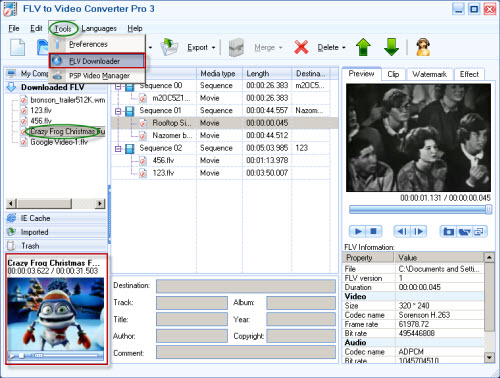
Task: Open the Delete dropdown arrow
Action: 344,48
